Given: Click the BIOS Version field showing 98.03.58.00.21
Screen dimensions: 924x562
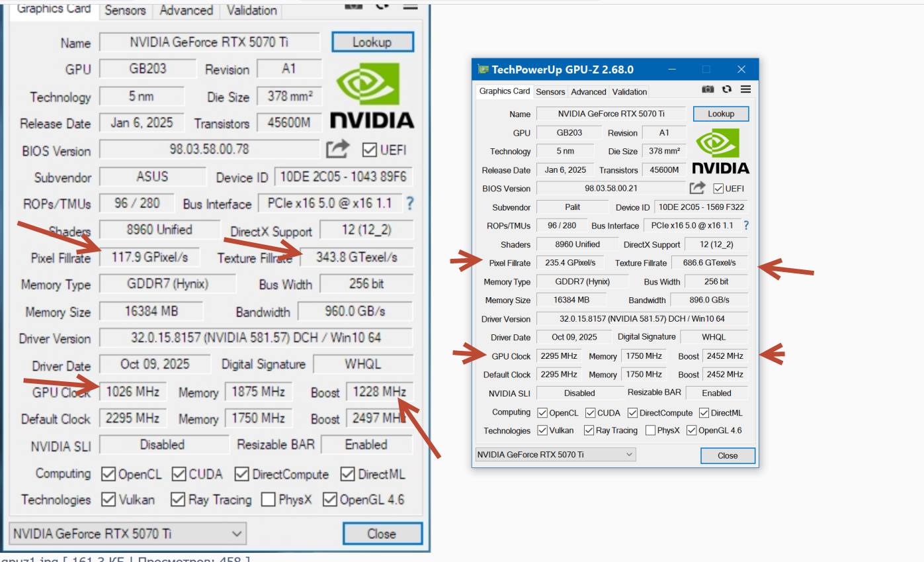Looking at the screenshot, I should coord(610,189).
